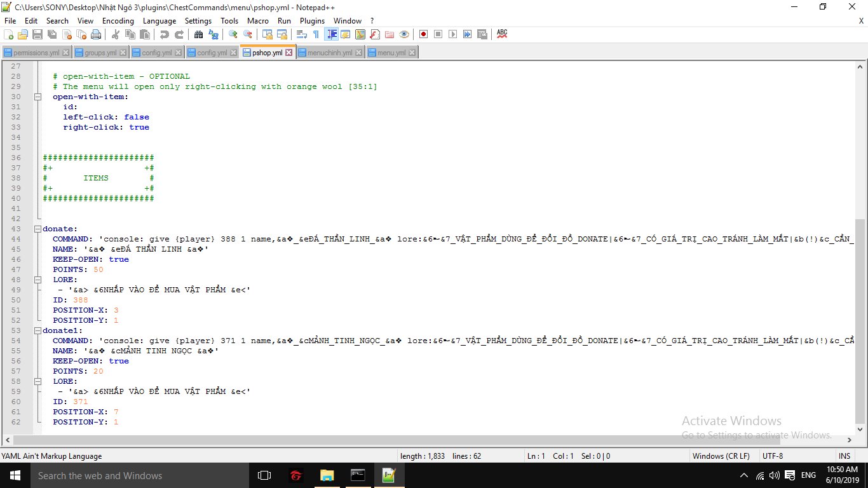
Task: Open Folder as Workspace icon
Action: click(390, 34)
